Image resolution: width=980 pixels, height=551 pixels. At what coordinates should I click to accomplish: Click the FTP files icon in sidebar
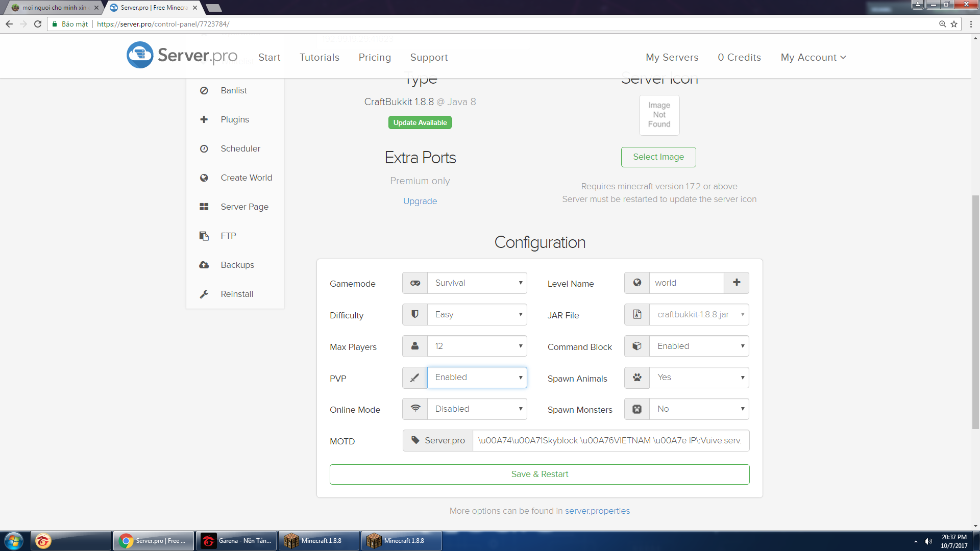204,236
